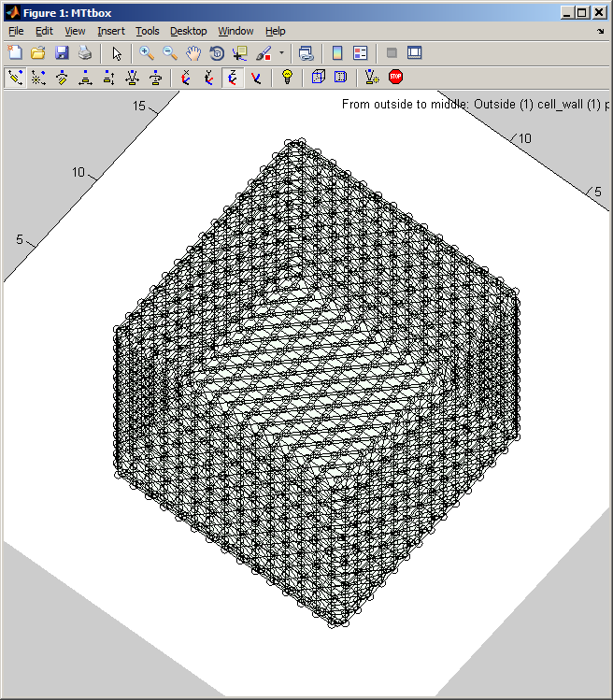Toggle the Data Cursor tool

240,53
